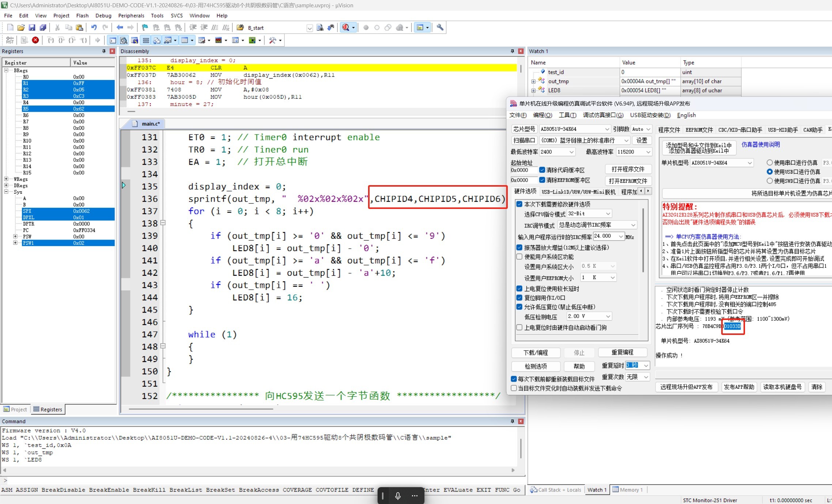Click the 下载/编程 button
This screenshot has width=832, height=504.
pos(536,352)
